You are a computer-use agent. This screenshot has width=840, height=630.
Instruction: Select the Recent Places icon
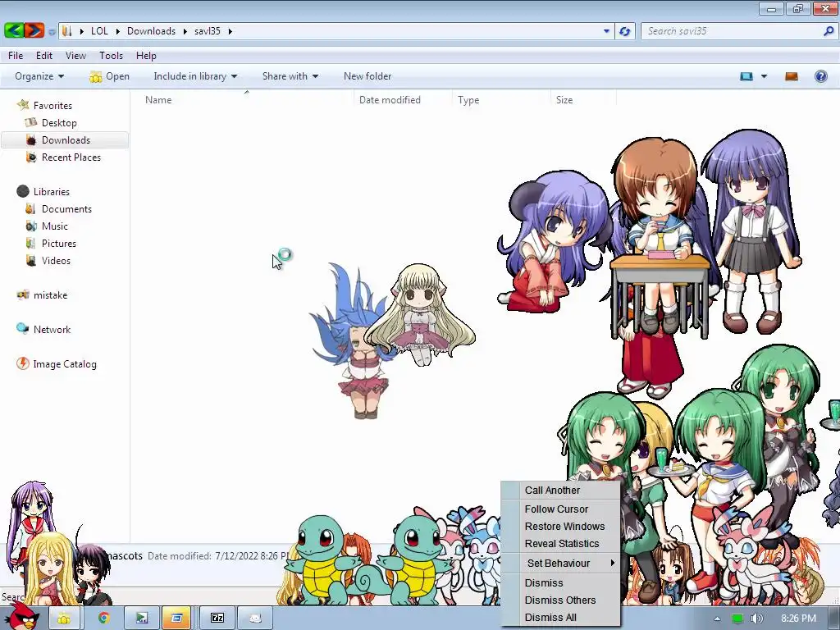31,157
